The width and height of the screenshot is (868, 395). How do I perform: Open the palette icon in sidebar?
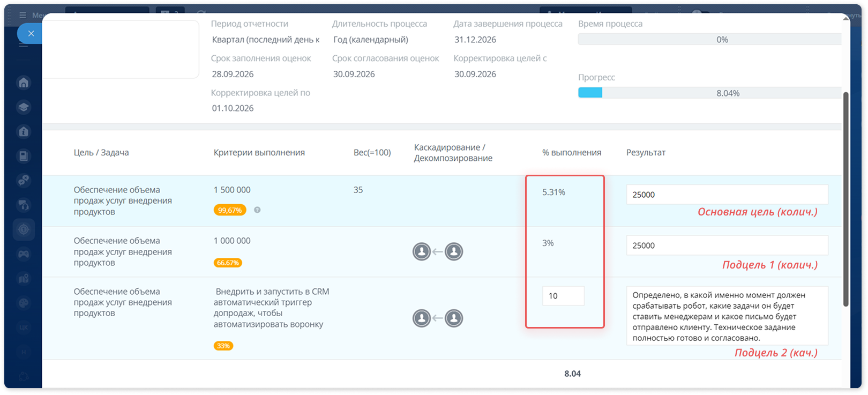24,303
